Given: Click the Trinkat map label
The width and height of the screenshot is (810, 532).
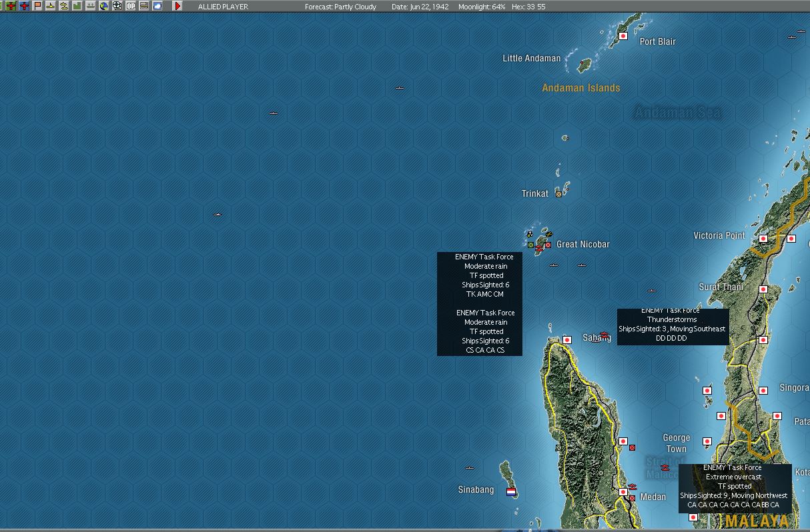Looking at the screenshot, I should tap(535, 193).
